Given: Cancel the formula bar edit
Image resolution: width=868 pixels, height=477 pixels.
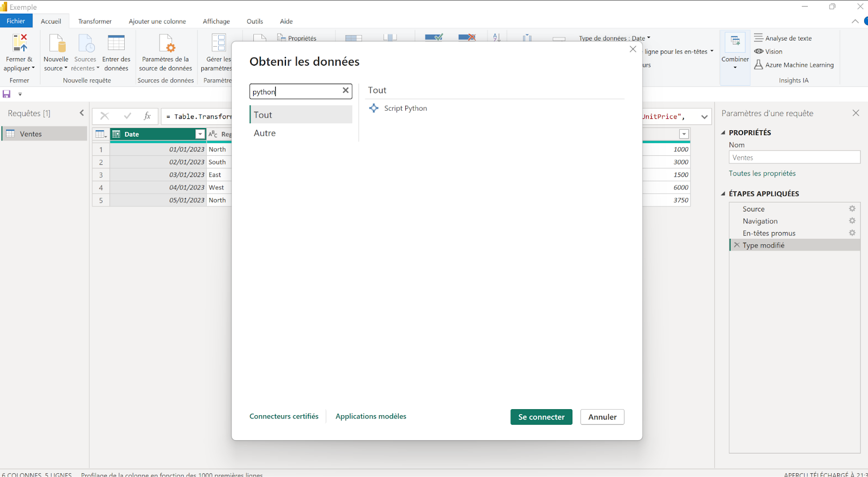Looking at the screenshot, I should tap(105, 116).
